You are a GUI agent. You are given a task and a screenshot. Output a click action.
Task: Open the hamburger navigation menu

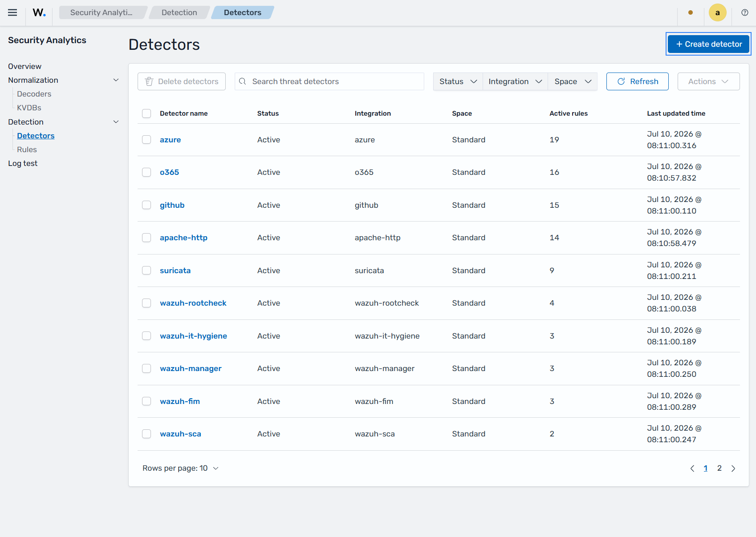pos(12,12)
